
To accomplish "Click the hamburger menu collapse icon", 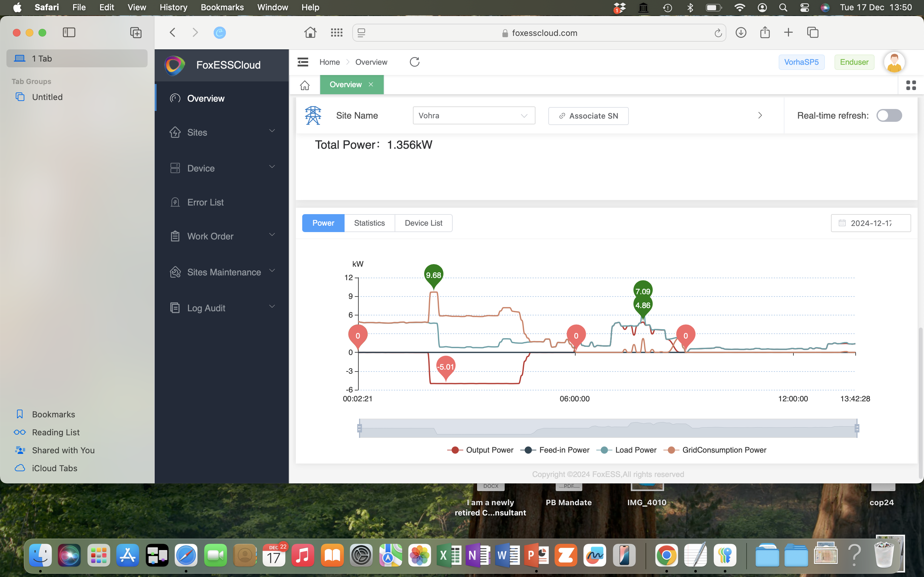I will pyautogui.click(x=303, y=62).
